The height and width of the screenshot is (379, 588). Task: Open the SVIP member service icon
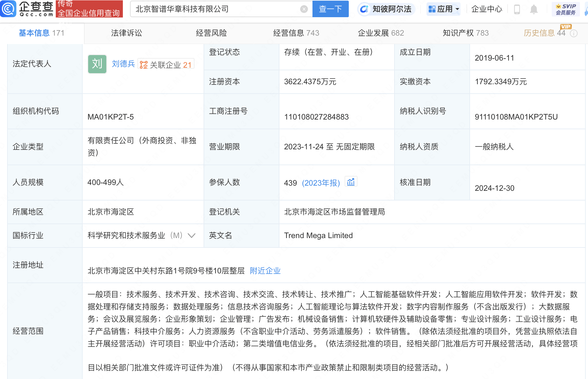tap(566, 9)
